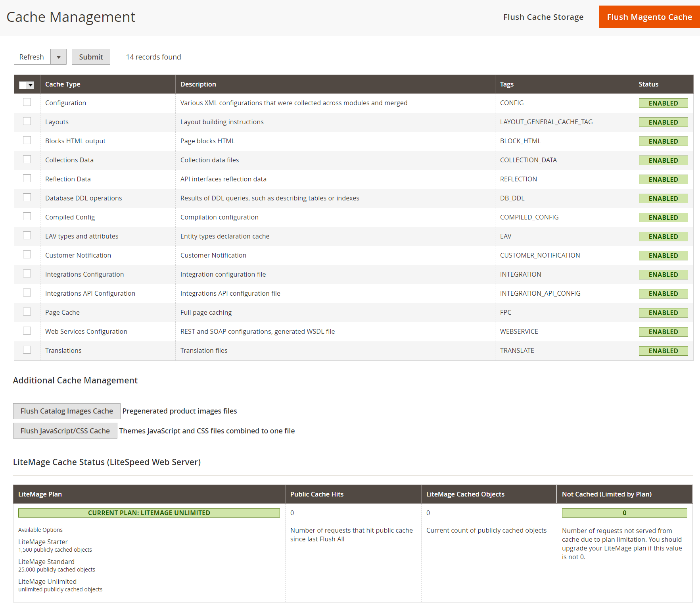The height and width of the screenshot is (612, 700).
Task: Click the Database DDL operations row label
Action: click(x=84, y=198)
